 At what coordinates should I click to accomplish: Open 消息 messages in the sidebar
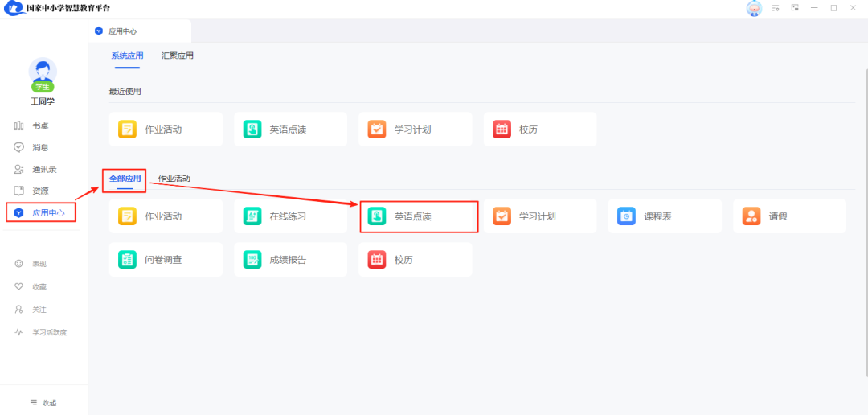click(x=39, y=148)
